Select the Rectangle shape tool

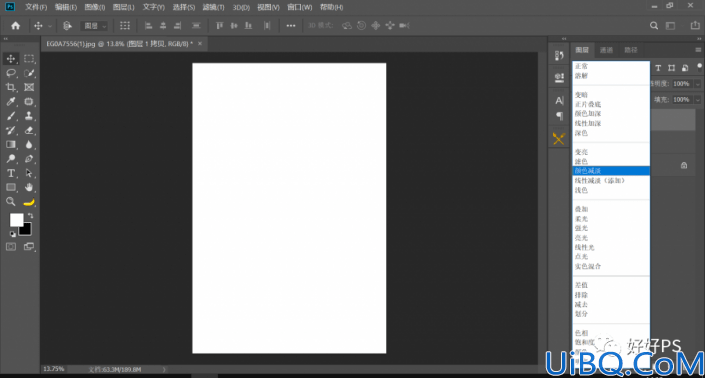coord(11,187)
